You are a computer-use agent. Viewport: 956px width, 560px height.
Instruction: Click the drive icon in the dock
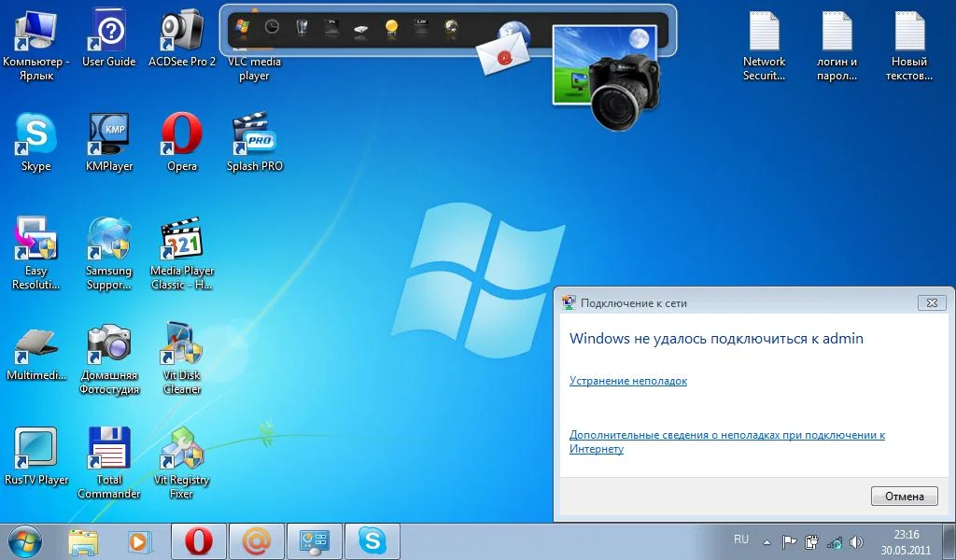point(361,29)
